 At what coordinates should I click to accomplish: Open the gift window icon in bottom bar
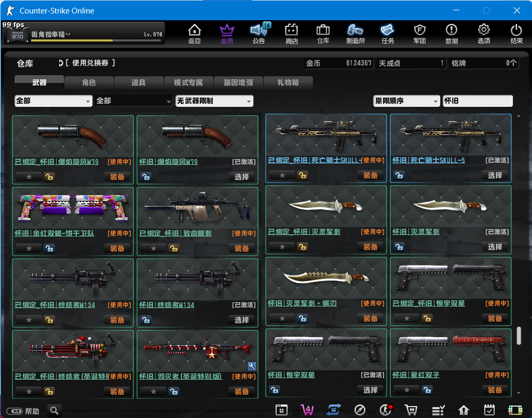coord(282,410)
